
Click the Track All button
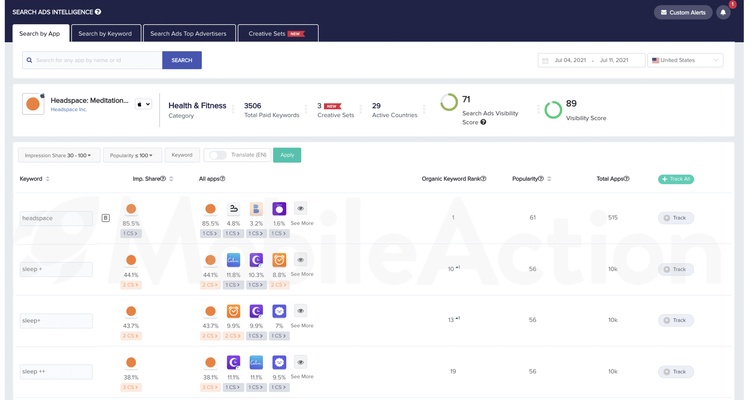point(676,179)
